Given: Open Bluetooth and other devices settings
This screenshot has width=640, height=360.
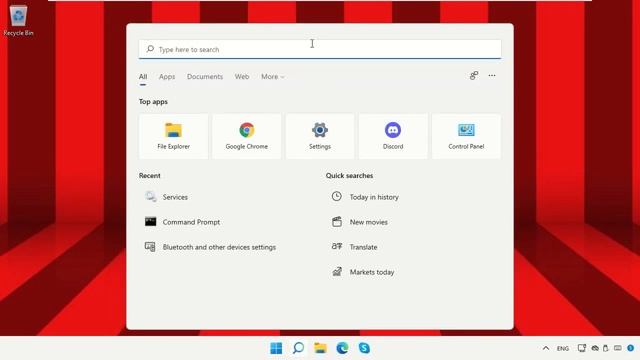Looking at the screenshot, I should pos(210,247).
